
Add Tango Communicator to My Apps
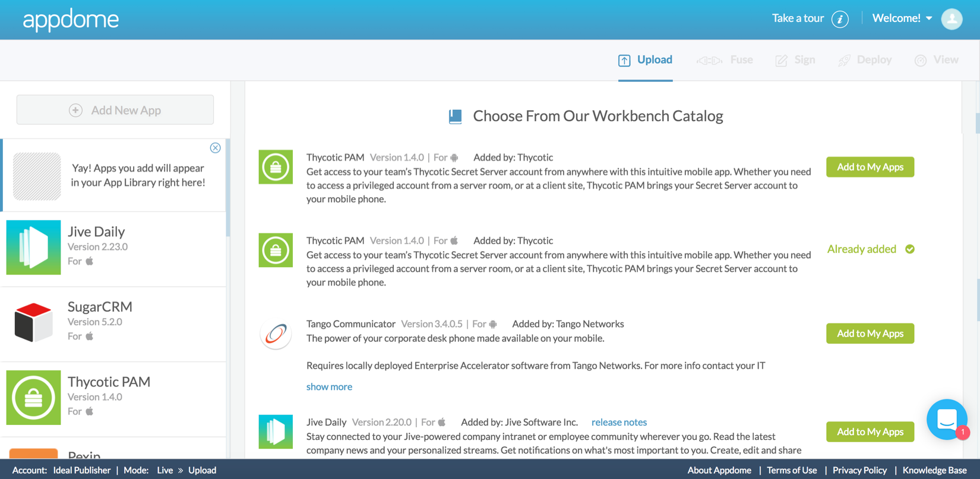click(x=870, y=334)
